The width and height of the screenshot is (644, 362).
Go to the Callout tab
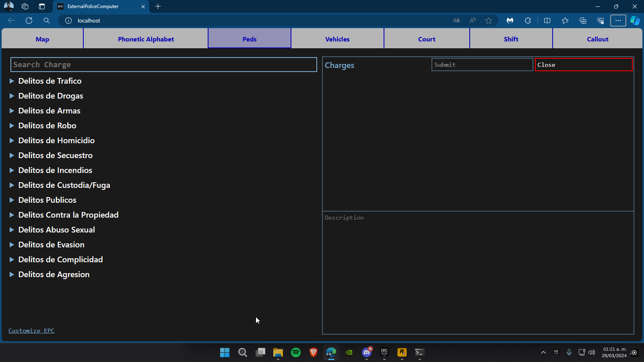pos(597,39)
